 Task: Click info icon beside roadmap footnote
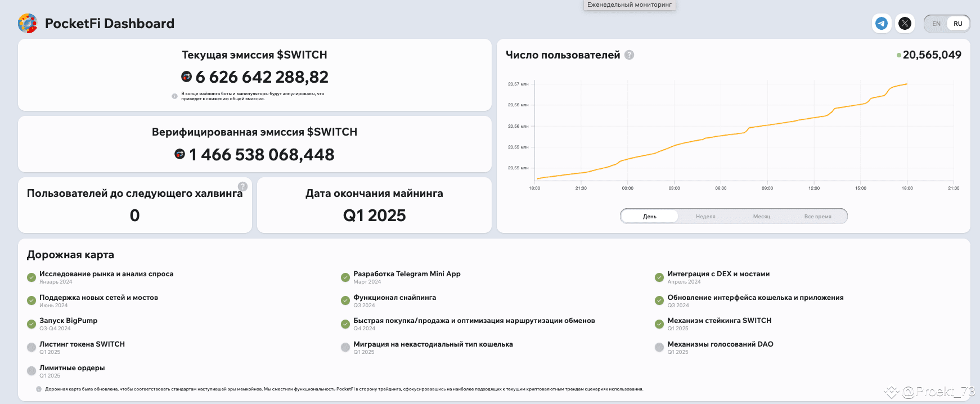[x=39, y=389]
